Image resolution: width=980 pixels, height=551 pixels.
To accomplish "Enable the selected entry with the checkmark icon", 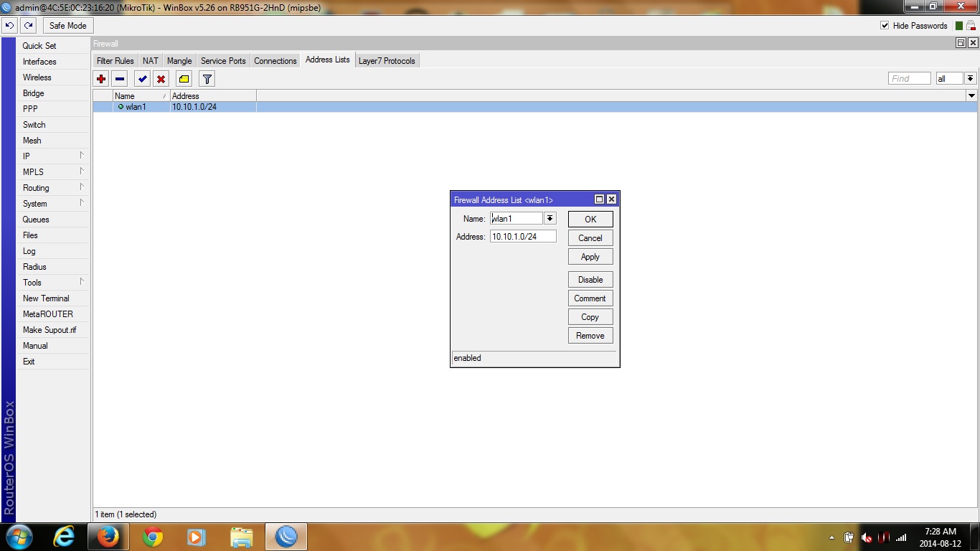I will (x=141, y=79).
